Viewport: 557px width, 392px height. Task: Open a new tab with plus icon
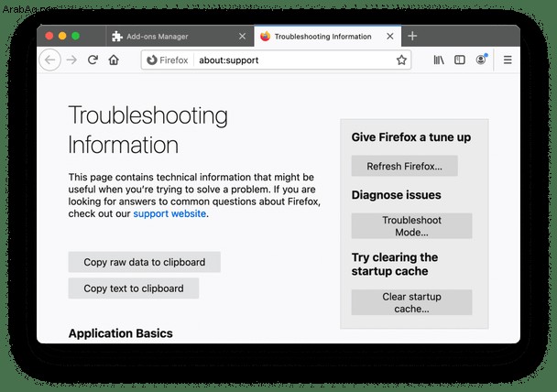(x=412, y=36)
